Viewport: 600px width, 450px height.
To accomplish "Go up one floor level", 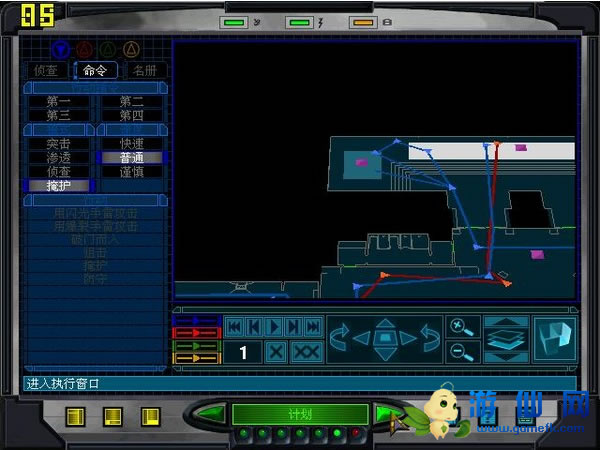I will (x=506, y=322).
